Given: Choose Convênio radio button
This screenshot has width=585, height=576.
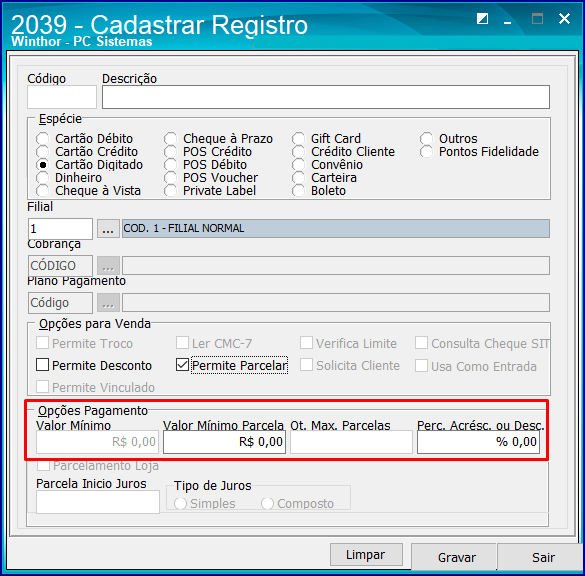Looking at the screenshot, I should point(298,165).
